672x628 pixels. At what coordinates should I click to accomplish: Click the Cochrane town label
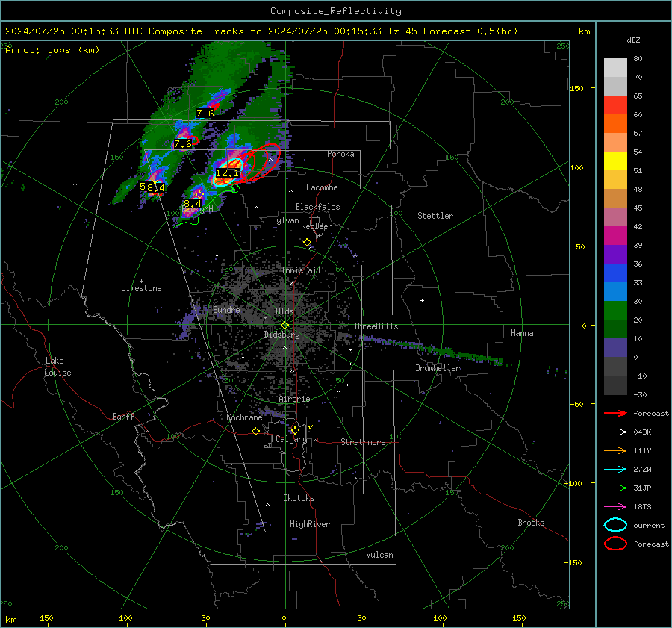pyautogui.click(x=244, y=417)
